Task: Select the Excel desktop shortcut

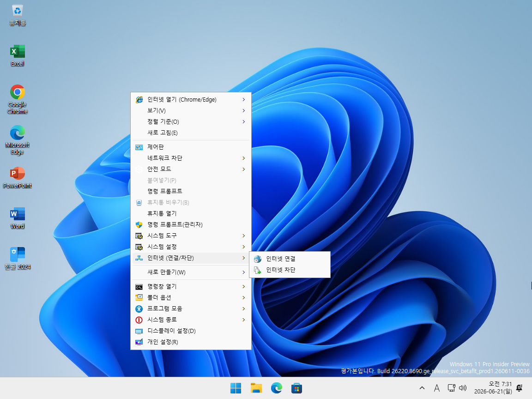Action: [x=17, y=55]
